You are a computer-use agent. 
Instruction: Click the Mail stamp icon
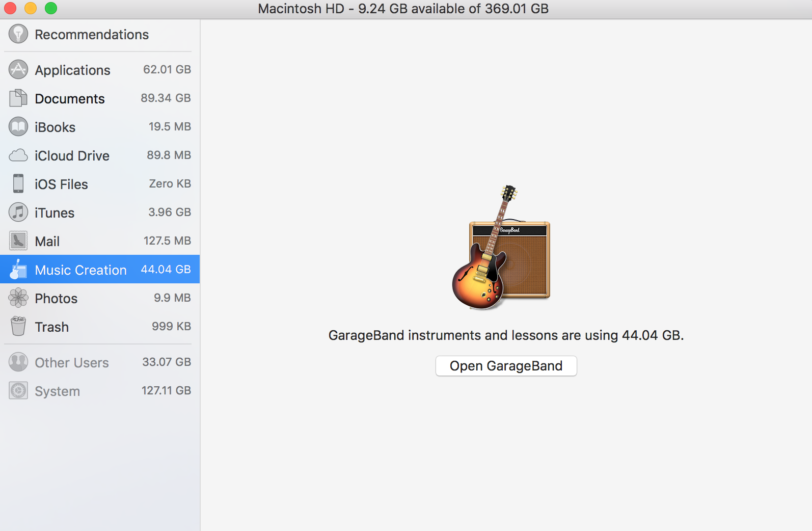(18, 241)
